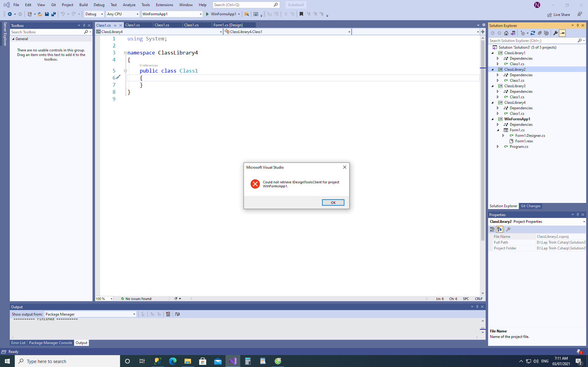Click the Solution Explorer Home icon
This screenshot has width=588, height=367.
pyautogui.click(x=506, y=33)
